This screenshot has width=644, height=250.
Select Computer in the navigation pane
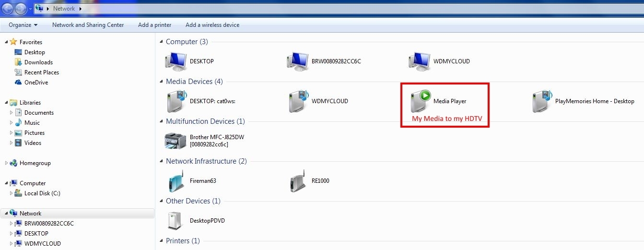point(33,183)
